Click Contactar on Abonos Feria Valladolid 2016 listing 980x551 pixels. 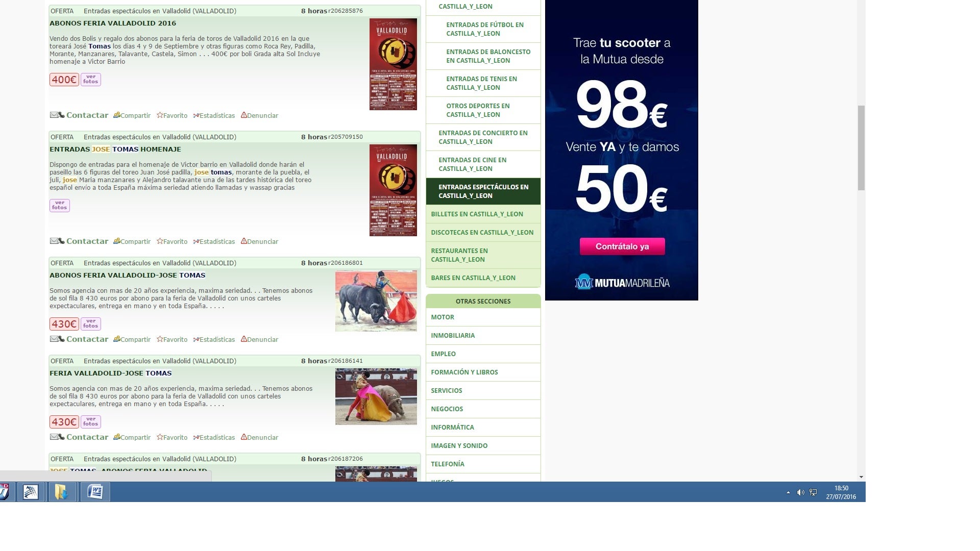(87, 115)
